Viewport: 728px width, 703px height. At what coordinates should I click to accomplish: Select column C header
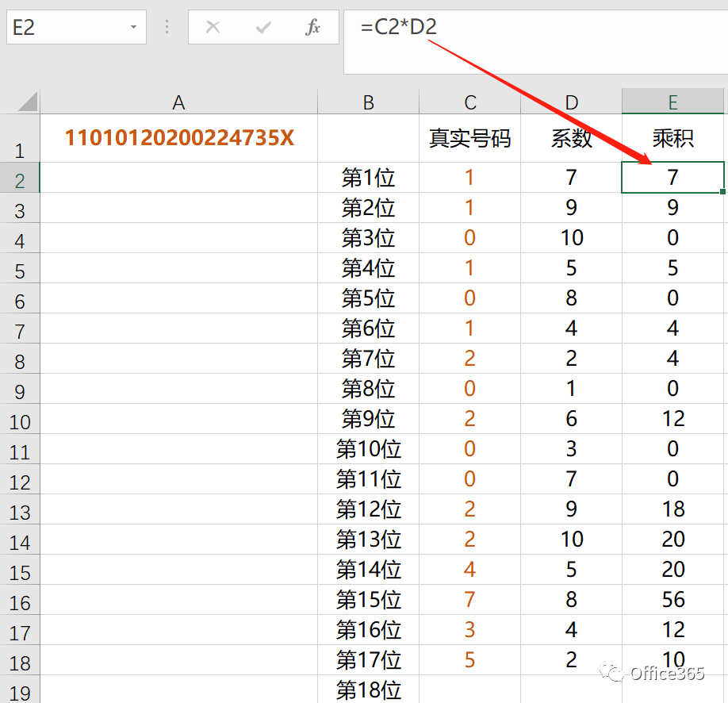point(469,102)
